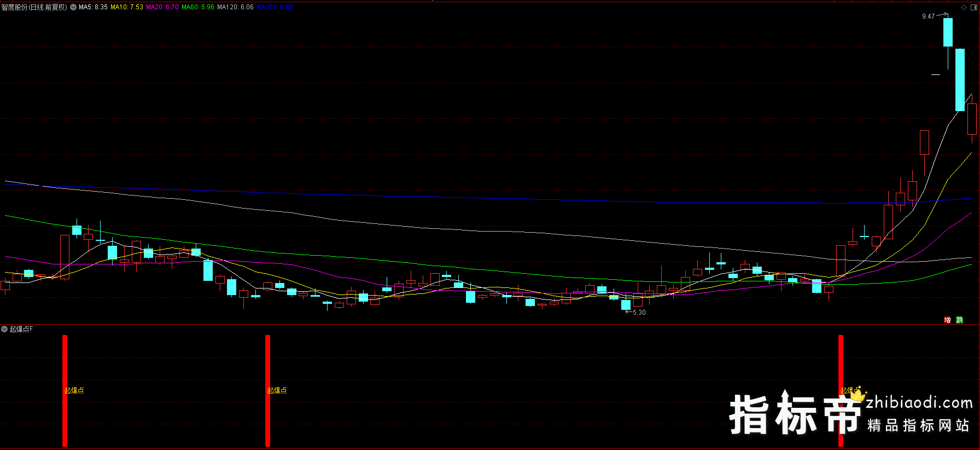Click the 智度股份(日线.前复权) chart title
The width and height of the screenshot is (980, 450).
(x=34, y=7)
